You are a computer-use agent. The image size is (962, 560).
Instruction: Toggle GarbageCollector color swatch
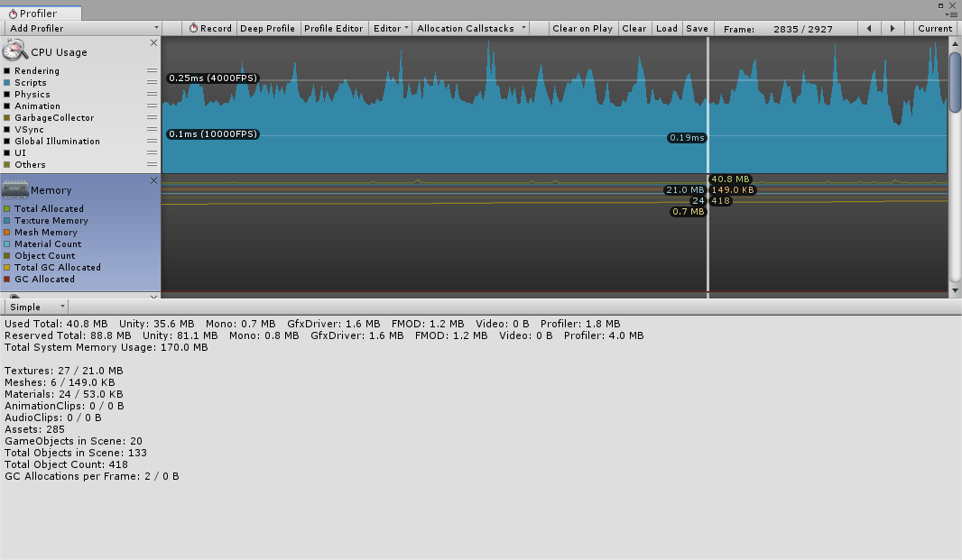(x=6, y=118)
